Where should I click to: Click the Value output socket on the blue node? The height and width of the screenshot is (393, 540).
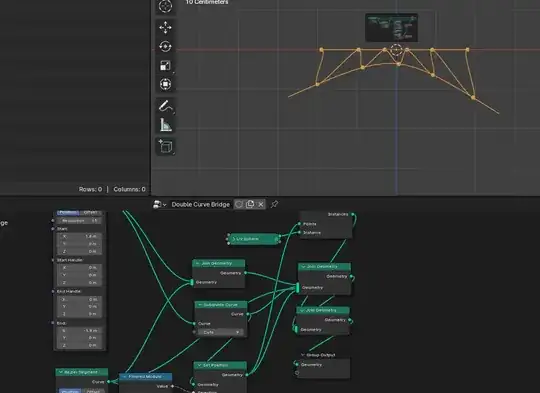pos(172,386)
